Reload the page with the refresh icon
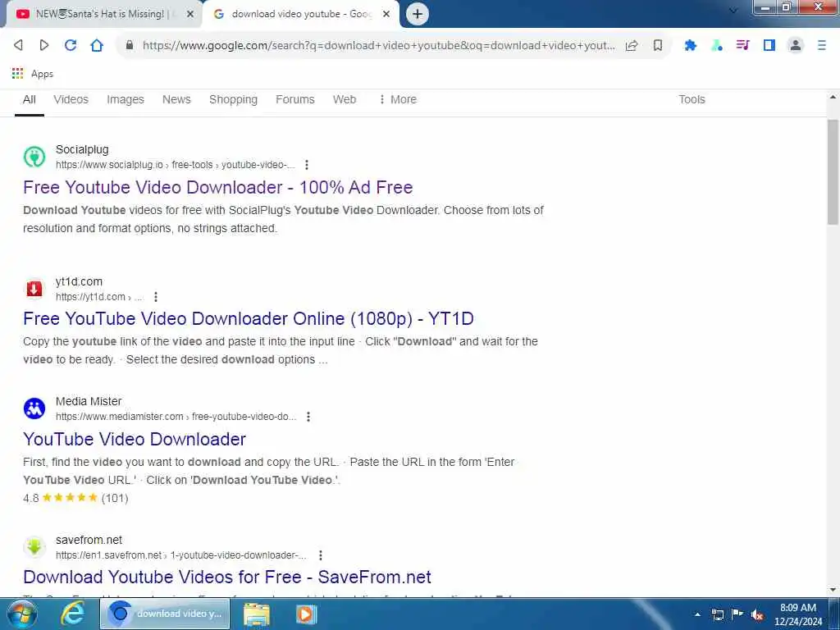The height and width of the screenshot is (630, 840). [x=71, y=46]
